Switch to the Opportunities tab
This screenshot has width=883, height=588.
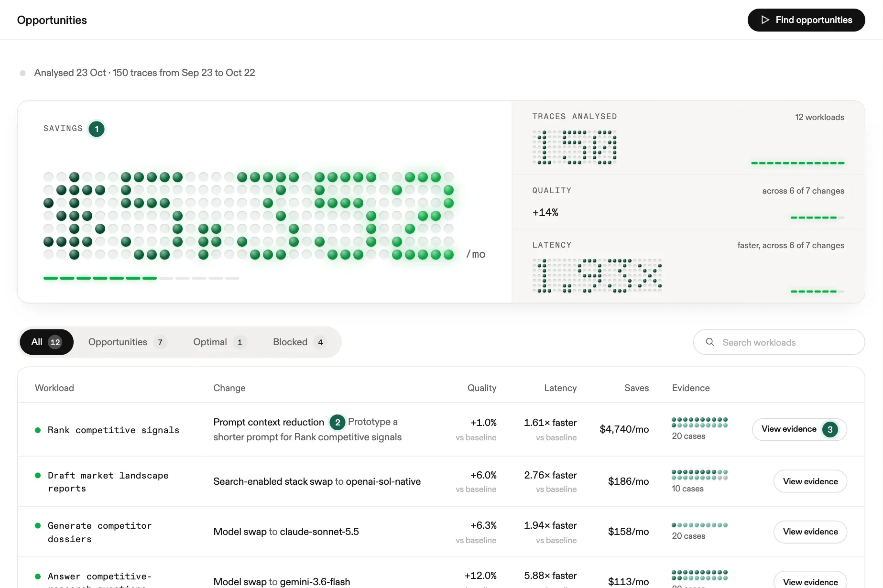pos(127,342)
